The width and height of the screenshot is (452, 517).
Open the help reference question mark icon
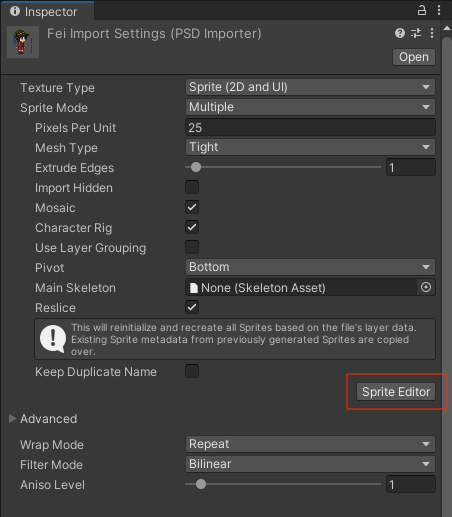click(x=400, y=33)
